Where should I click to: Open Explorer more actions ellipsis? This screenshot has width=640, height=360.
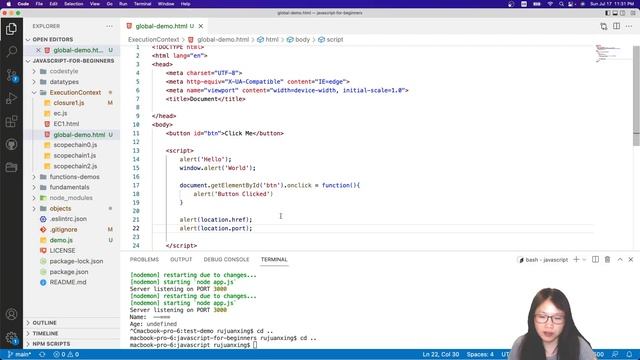tap(109, 26)
